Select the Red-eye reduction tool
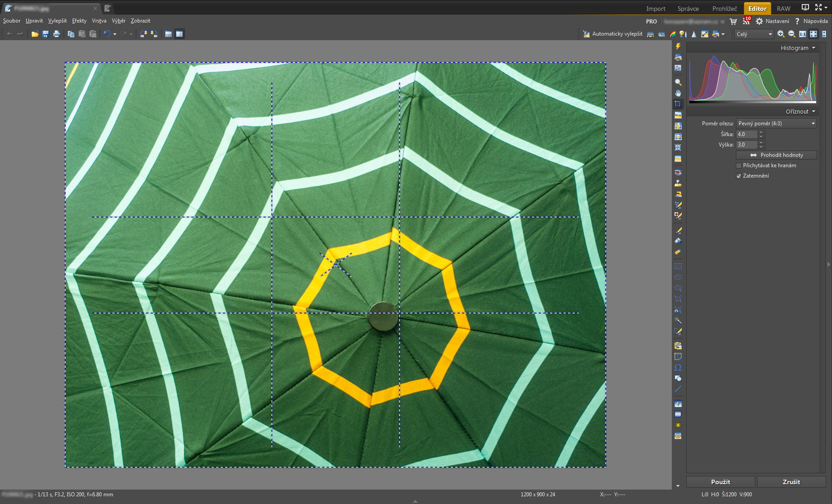The height and width of the screenshot is (504, 832). (678, 173)
